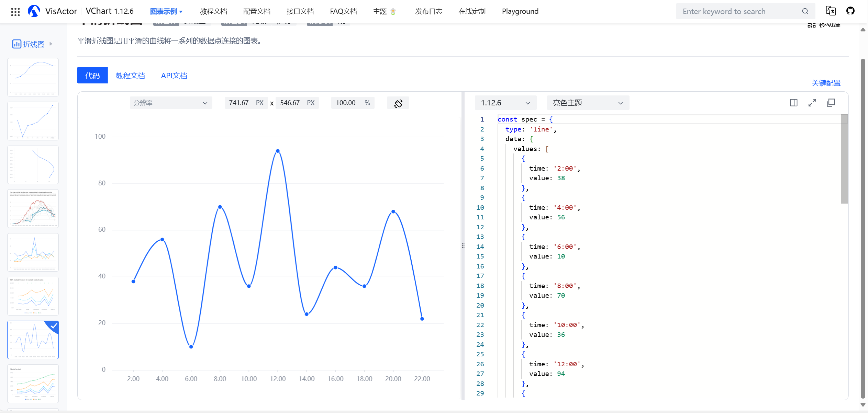Switch to the API文档 tab
Viewport: 868px width, 413px height.
(174, 75)
